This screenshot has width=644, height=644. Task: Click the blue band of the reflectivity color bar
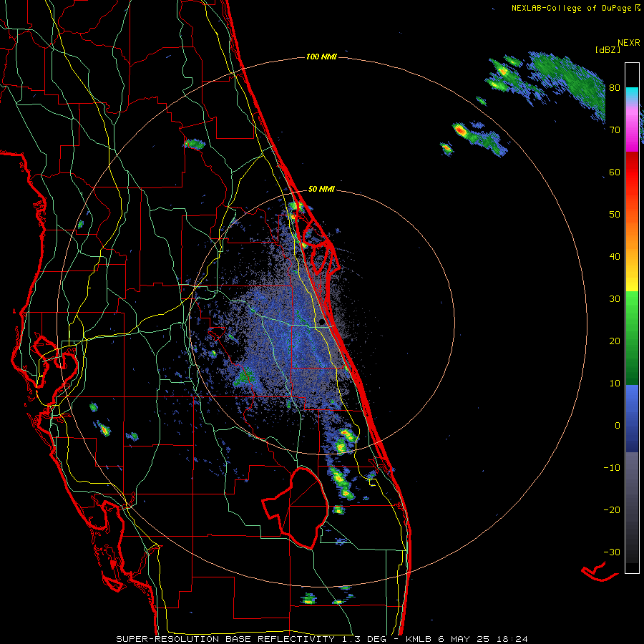click(x=632, y=419)
